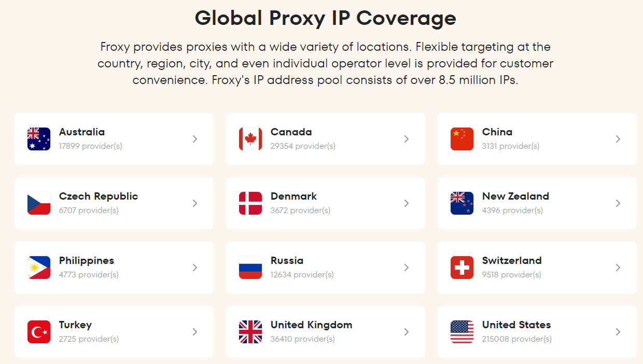Click the Turkey flag icon
This screenshot has width=643, height=364.
[39, 332]
